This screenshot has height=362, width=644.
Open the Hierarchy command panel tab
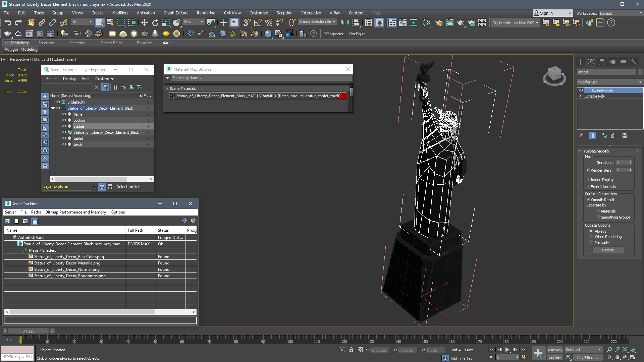602,62
